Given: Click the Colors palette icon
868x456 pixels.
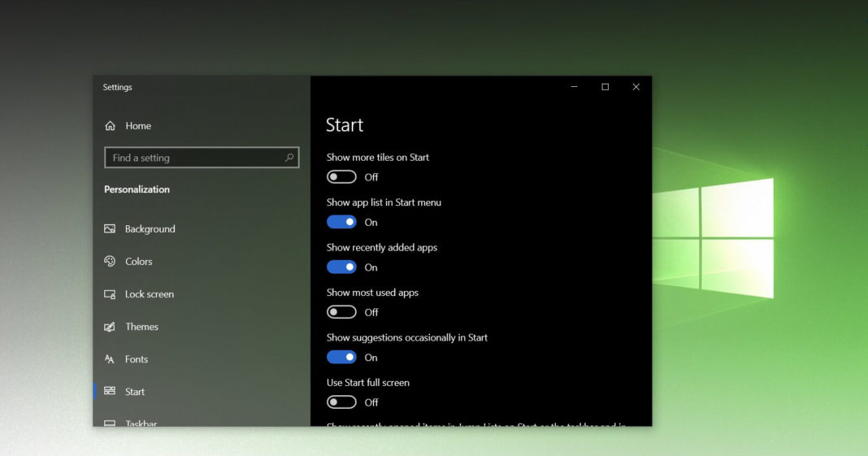Looking at the screenshot, I should click(x=110, y=261).
